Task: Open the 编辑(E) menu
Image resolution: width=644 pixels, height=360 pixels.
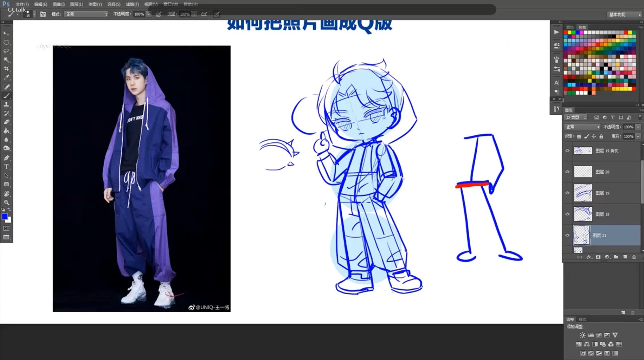Action: pyautogui.click(x=41, y=4)
